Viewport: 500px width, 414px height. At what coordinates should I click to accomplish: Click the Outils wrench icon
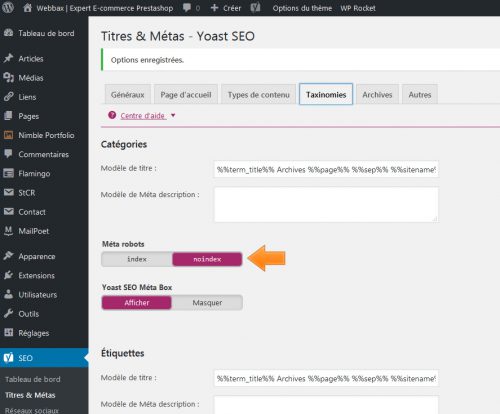tap(8, 314)
